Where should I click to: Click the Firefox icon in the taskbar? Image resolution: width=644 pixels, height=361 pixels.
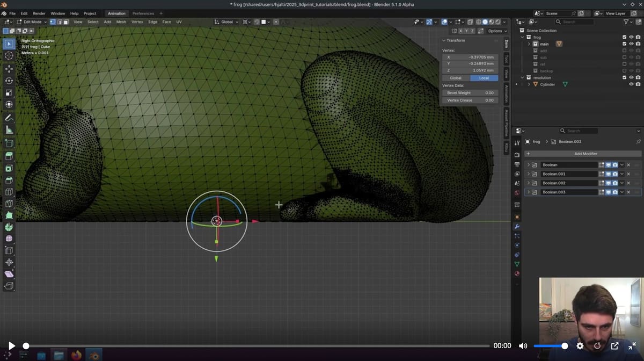tap(76, 355)
